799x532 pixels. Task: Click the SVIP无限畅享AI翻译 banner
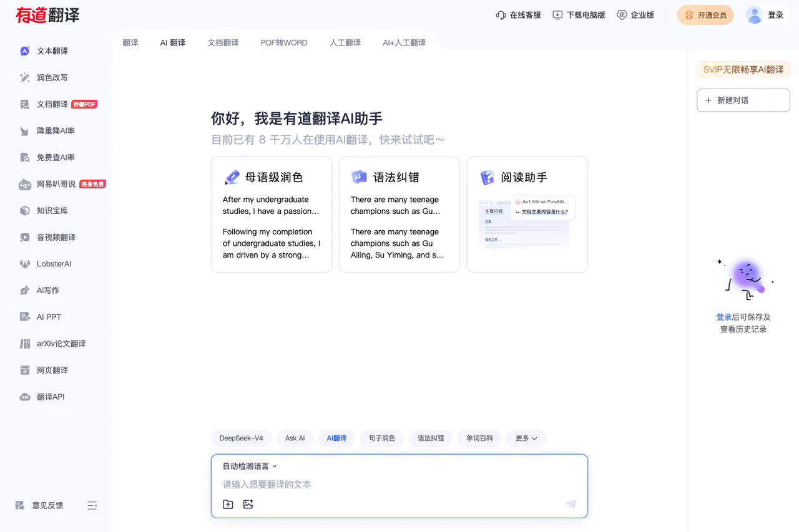[x=743, y=70]
